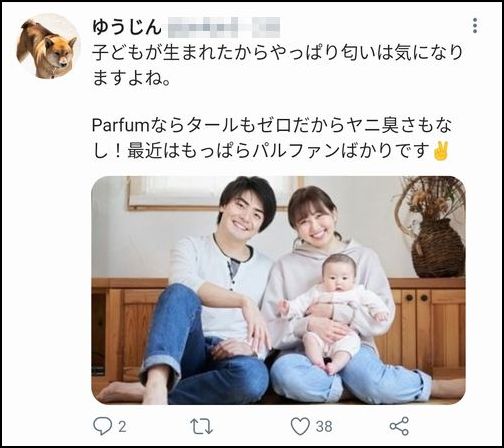Click the wicker vase in the photo
Viewport: 504px width, 448px height.
[x=438, y=248]
